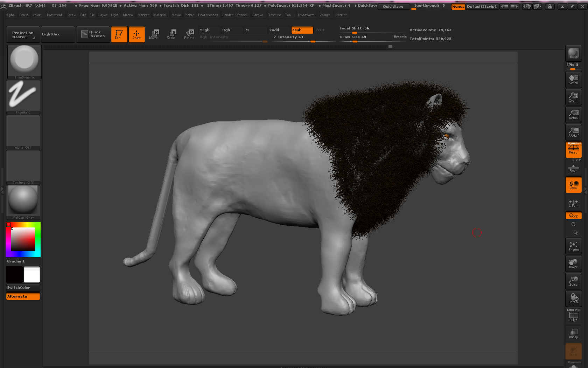588x368 pixels.
Task: Click the LightBox button
Action: (58, 34)
